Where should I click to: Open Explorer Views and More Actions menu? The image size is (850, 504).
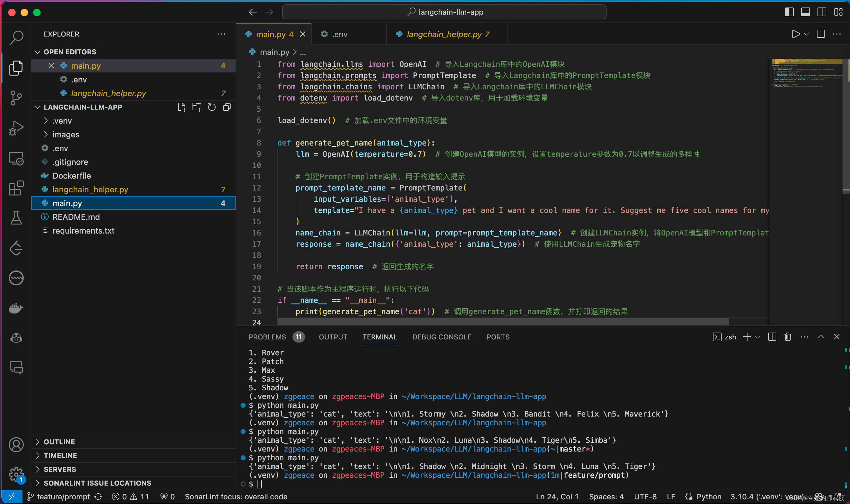point(221,34)
